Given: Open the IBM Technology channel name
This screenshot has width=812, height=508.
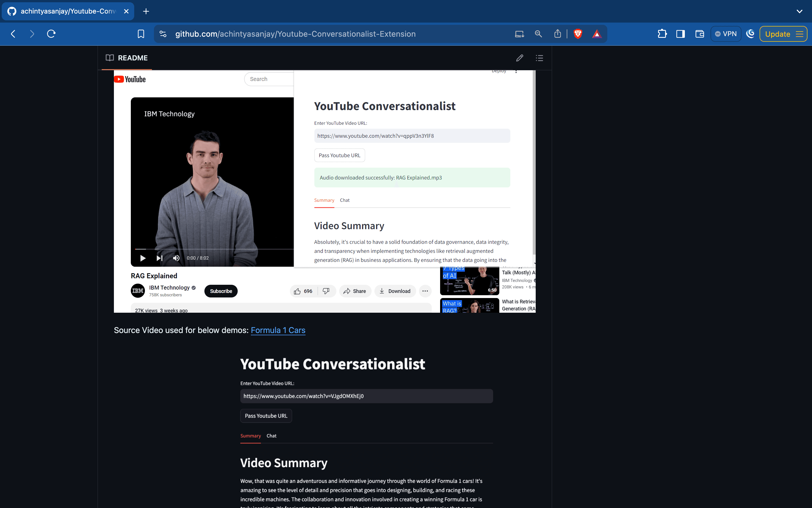Looking at the screenshot, I should (169, 288).
